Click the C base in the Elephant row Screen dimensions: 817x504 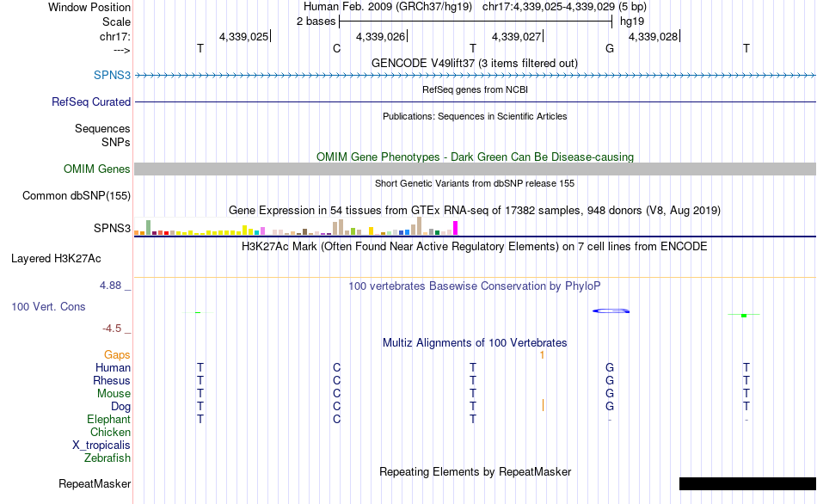(x=336, y=419)
